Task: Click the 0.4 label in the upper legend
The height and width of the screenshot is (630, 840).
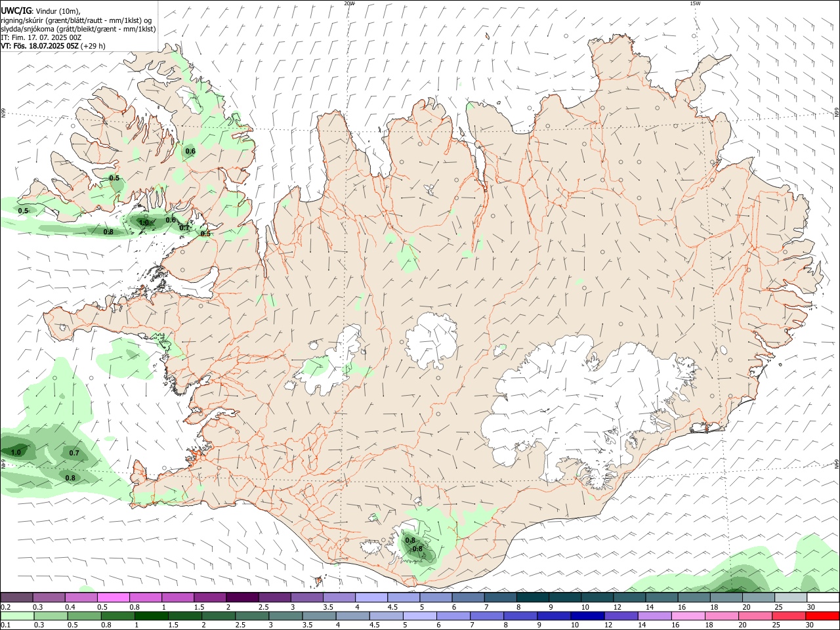Action: coord(70,607)
